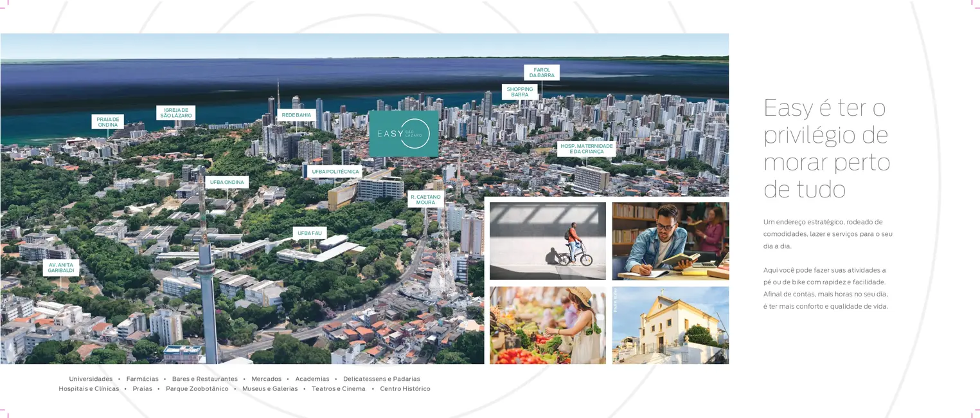The height and width of the screenshot is (418, 980).
Task: Select the UFBA Ondina location label
Action: [227, 182]
